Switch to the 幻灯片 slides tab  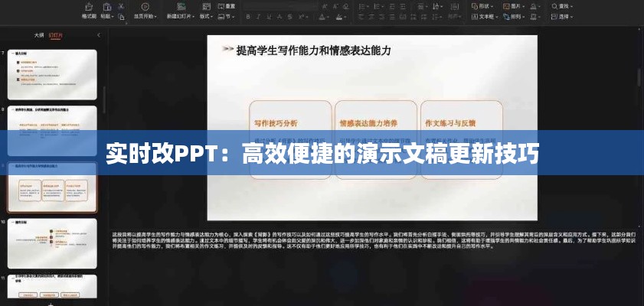[55, 35]
